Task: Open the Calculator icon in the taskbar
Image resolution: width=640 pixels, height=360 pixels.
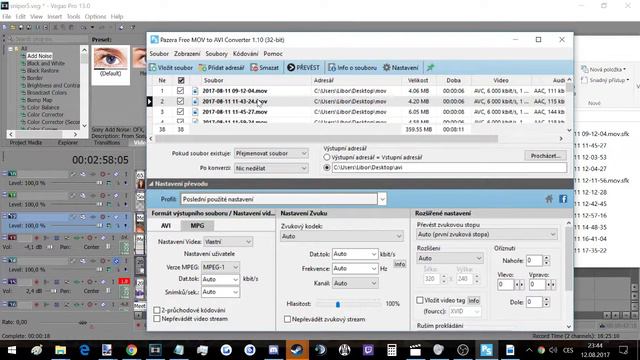Action: (x=391, y=350)
